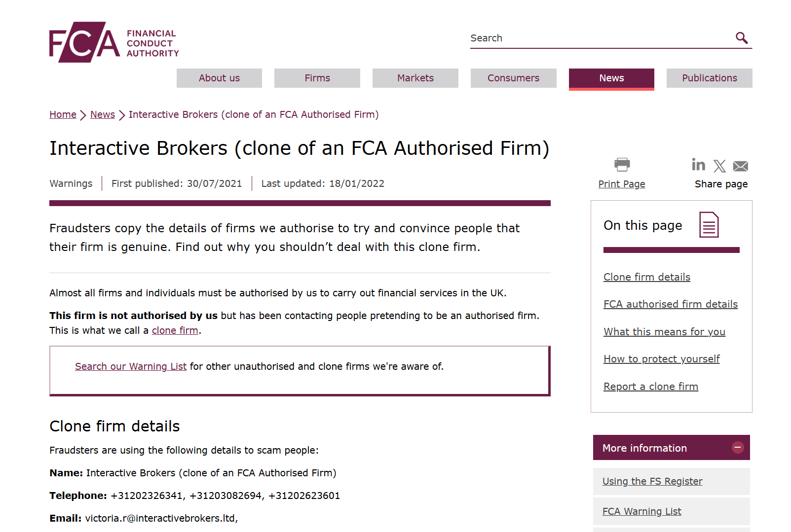Viewport: 791px width, 532px height.
Task: Jump to How to protect yourself
Action: [x=661, y=359]
